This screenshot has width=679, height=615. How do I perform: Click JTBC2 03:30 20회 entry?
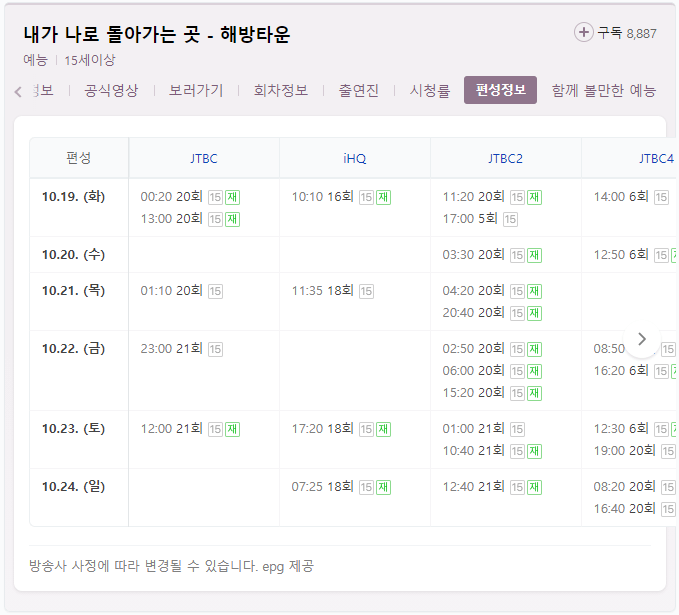473,254
